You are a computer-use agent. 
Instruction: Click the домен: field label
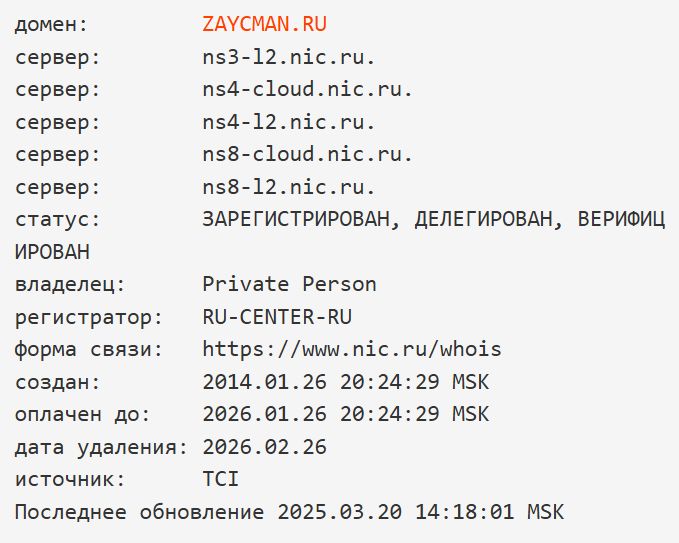(51, 25)
